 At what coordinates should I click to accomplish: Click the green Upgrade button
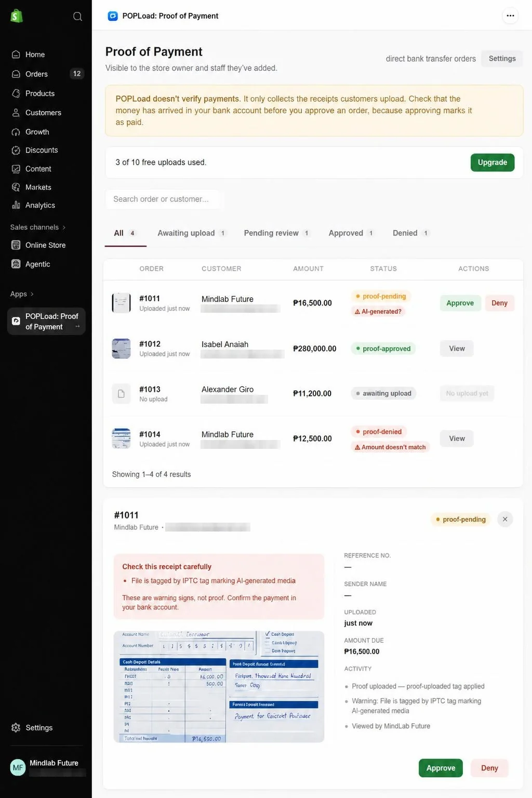point(493,163)
